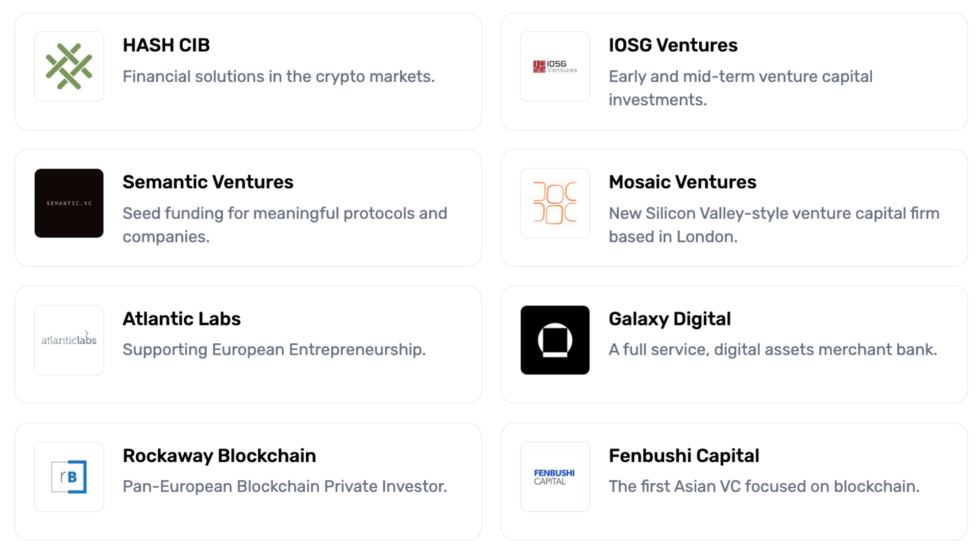This screenshot has height=546, width=980.
Task: Click the Atlantic Labs logo
Action: [x=69, y=340]
